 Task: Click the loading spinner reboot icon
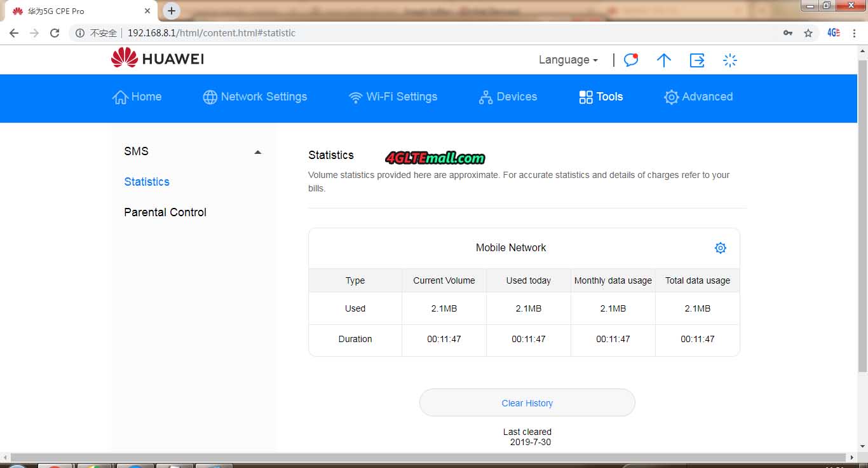click(x=730, y=60)
